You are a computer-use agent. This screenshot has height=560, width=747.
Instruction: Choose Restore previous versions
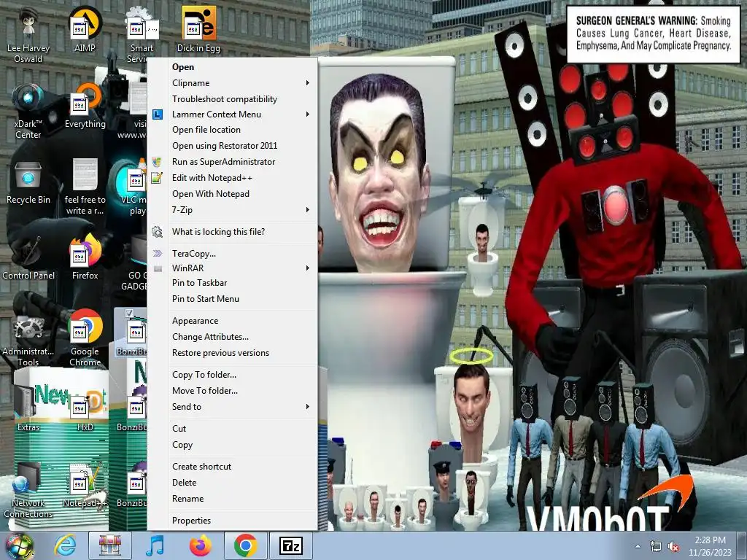[232, 353]
